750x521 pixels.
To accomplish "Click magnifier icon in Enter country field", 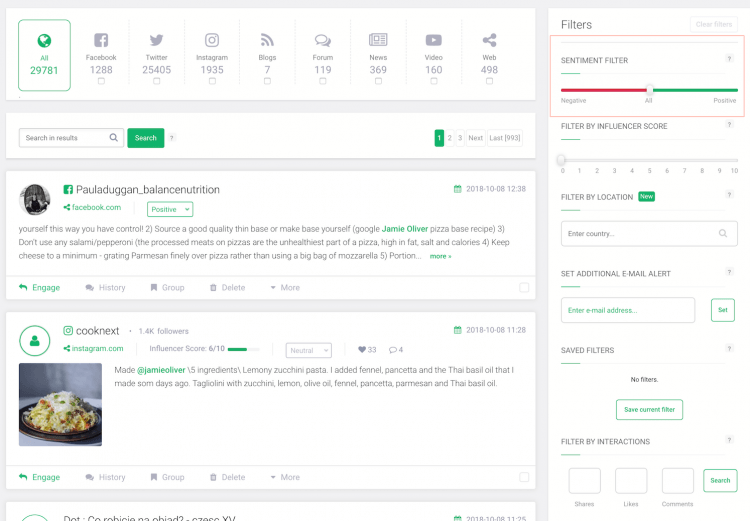I will 723,233.
